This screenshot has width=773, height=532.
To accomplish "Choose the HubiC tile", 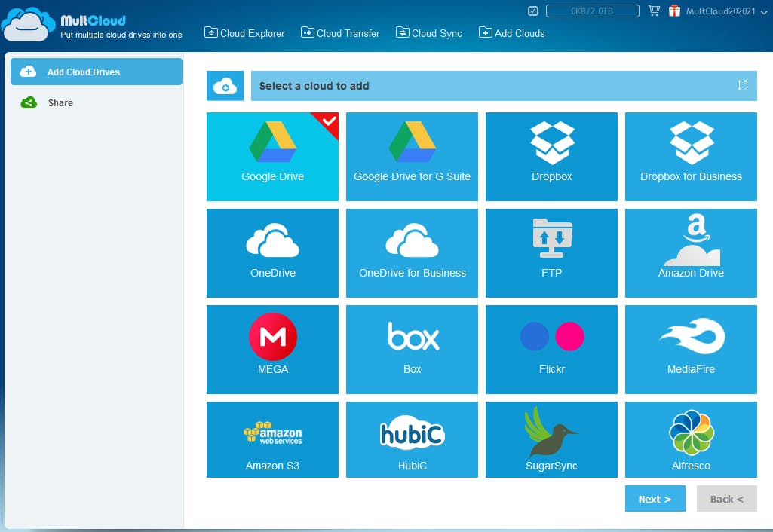I will [x=412, y=439].
